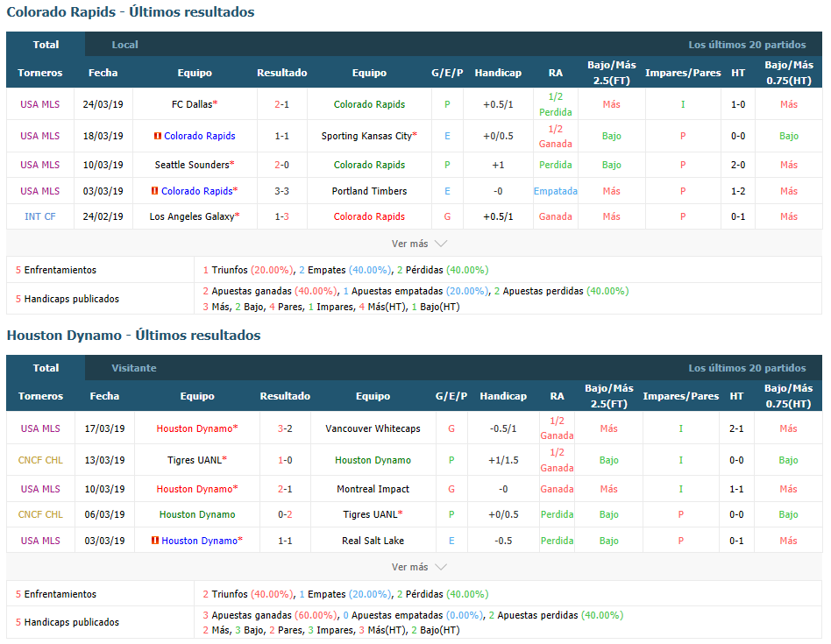Image resolution: width=831 pixels, height=644 pixels.
Task: Click the 3-3 result against Portland Timbers
Action: click(282, 191)
